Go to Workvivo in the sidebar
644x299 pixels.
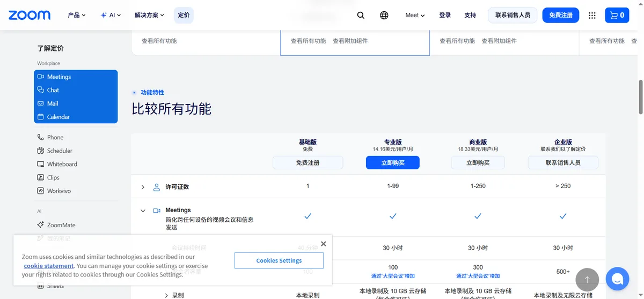[x=58, y=191]
